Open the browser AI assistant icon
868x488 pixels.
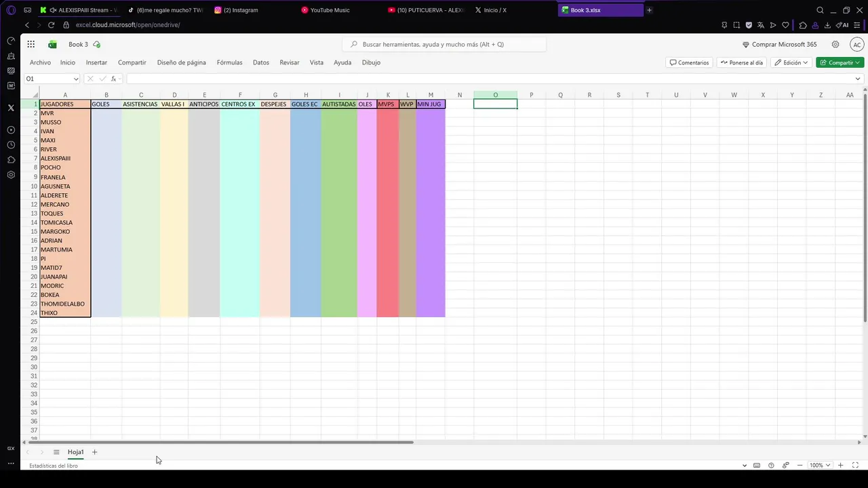pos(842,25)
